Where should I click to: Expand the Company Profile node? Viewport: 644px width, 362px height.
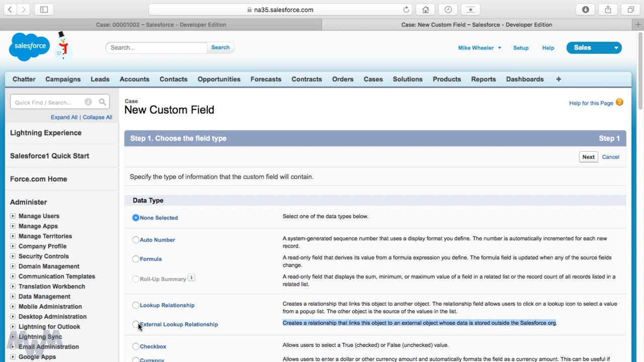coord(13,246)
